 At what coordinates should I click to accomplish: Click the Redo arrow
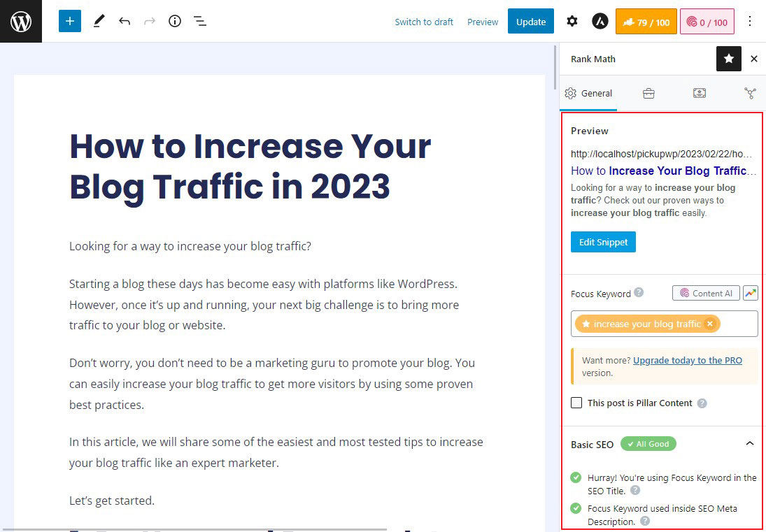150,21
